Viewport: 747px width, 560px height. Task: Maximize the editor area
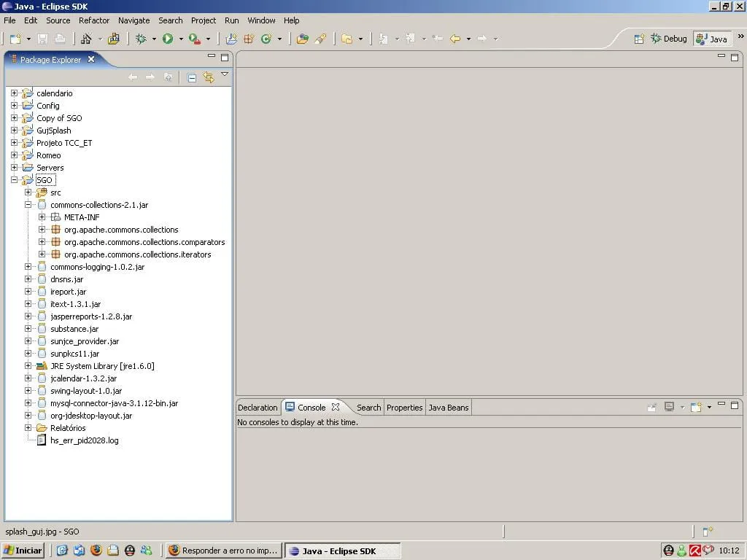[734, 58]
